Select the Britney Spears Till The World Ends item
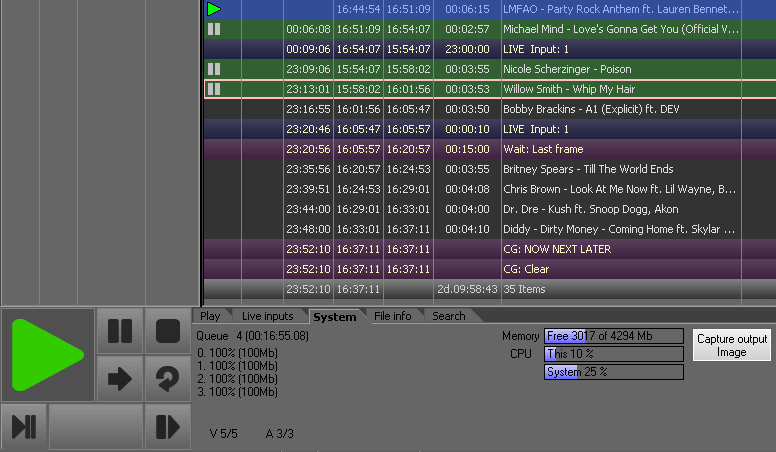This screenshot has height=452, width=776. pos(587,169)
